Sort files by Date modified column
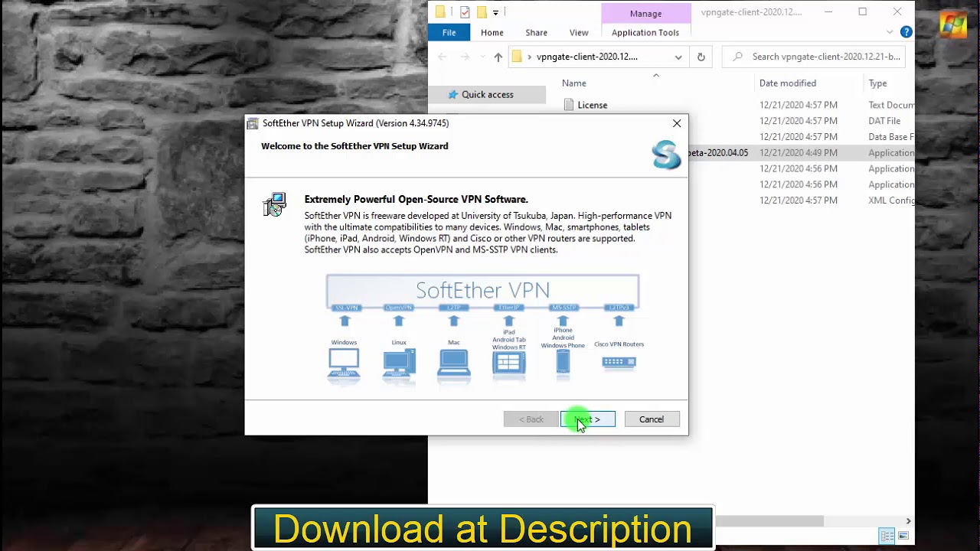The height and width of the screenshot is (551, 980). coord(788,83)
